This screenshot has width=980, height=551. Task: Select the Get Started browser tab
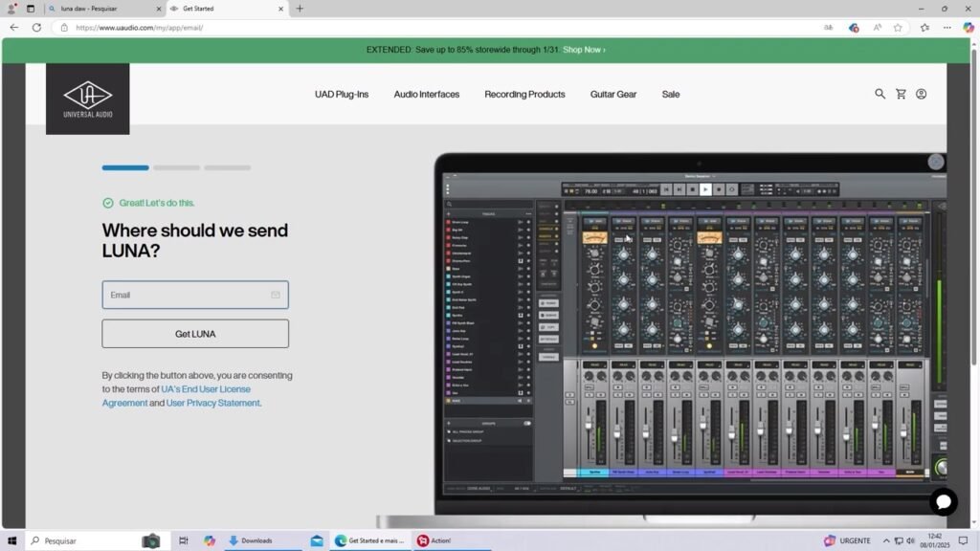(x=228, y=9)
